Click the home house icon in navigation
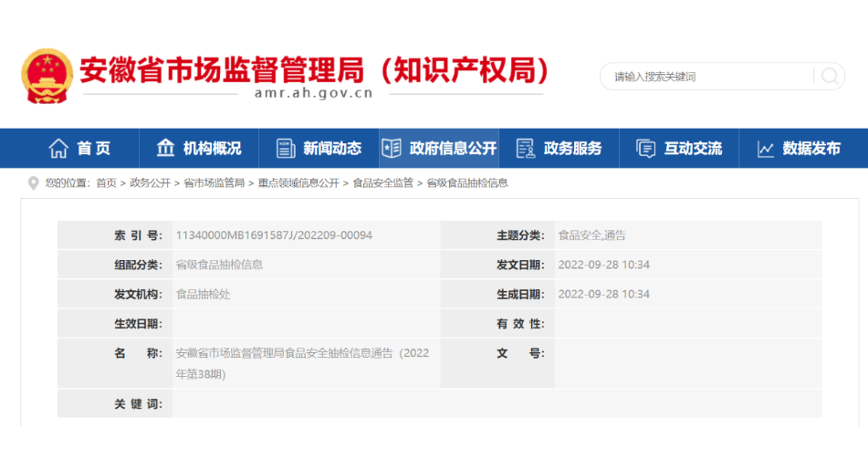868x459 pixels. click(58, 149)
